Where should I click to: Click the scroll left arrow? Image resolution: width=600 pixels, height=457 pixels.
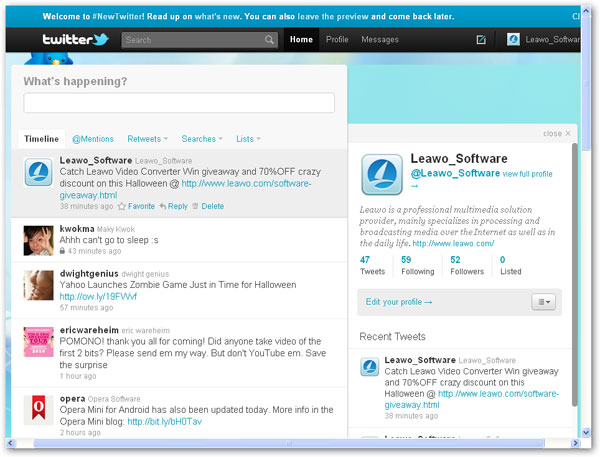(x=10, y=443)
